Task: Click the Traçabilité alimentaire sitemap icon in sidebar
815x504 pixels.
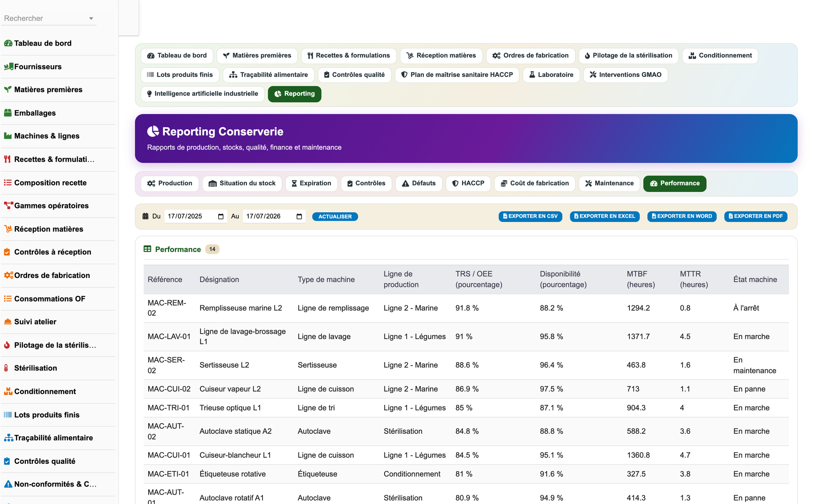Action: [x=8, y=438]
